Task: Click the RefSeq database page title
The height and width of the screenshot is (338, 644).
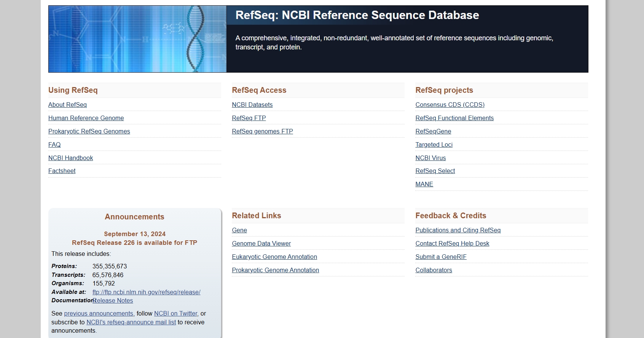Action: click(357, 15)
